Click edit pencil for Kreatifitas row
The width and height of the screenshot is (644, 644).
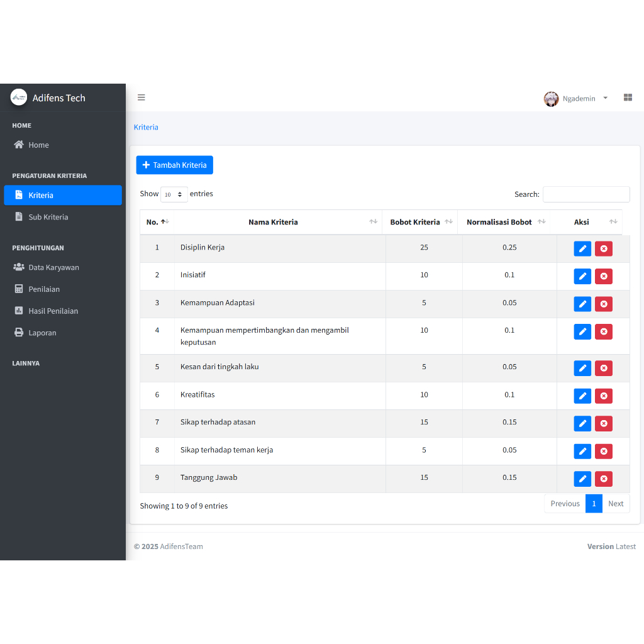[582, 396]
